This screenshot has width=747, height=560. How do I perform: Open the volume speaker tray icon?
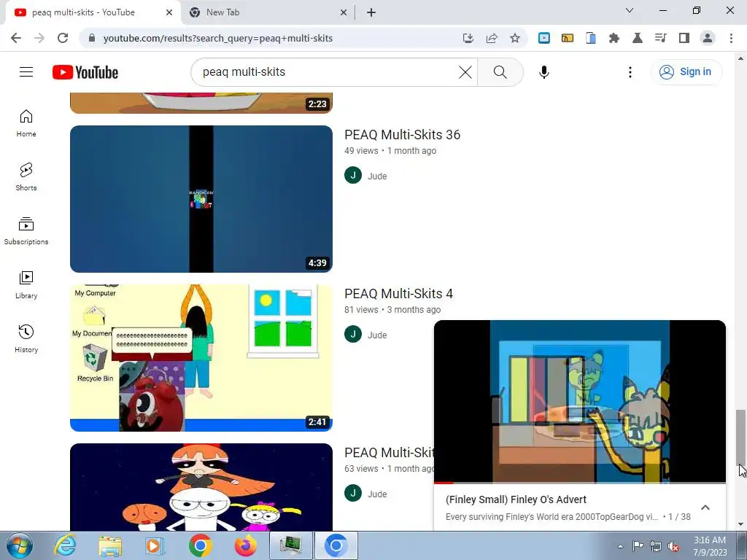[673, 547]
